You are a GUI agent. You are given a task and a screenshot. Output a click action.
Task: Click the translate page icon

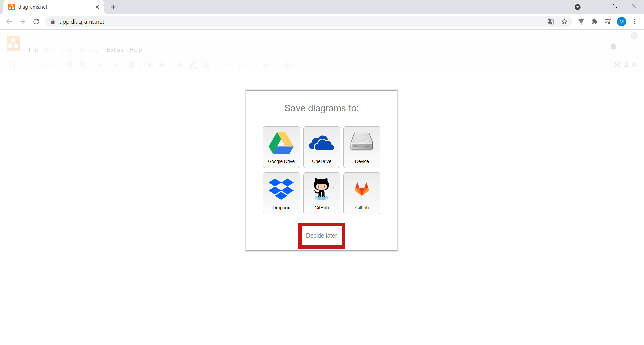tap(551, 22)
